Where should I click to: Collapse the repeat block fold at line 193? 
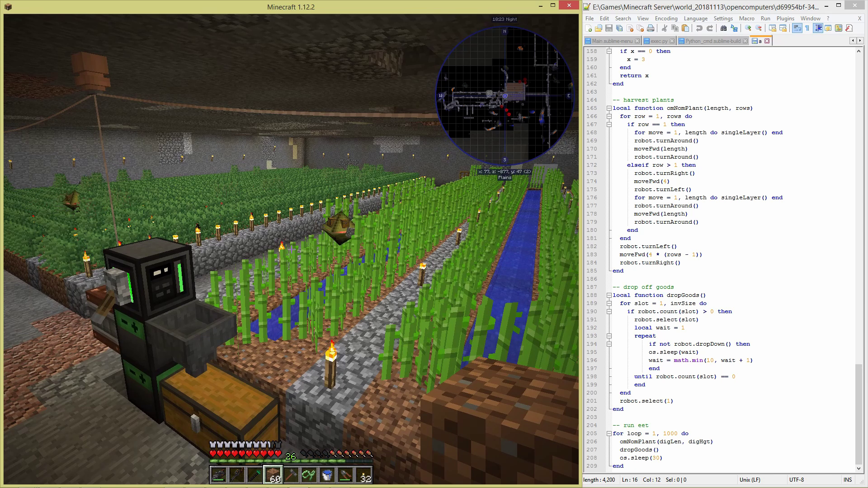pos(609,336)
